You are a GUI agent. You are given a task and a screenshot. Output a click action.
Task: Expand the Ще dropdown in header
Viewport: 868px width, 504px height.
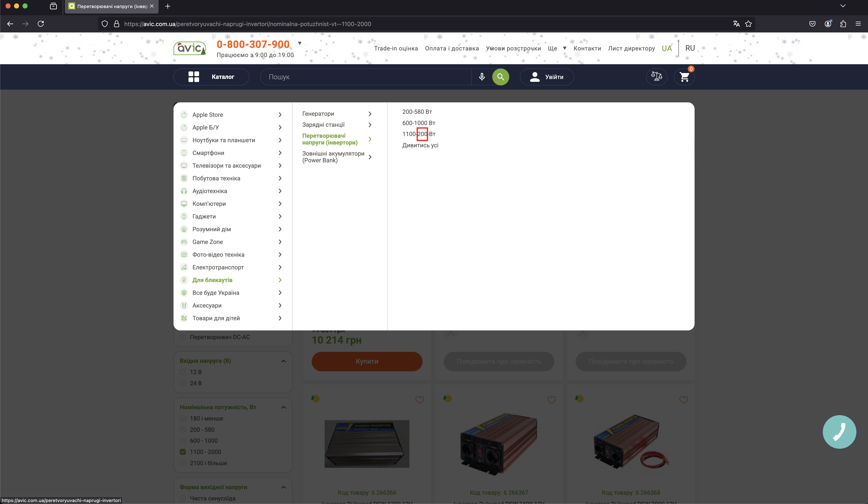(x=557, y=48)
